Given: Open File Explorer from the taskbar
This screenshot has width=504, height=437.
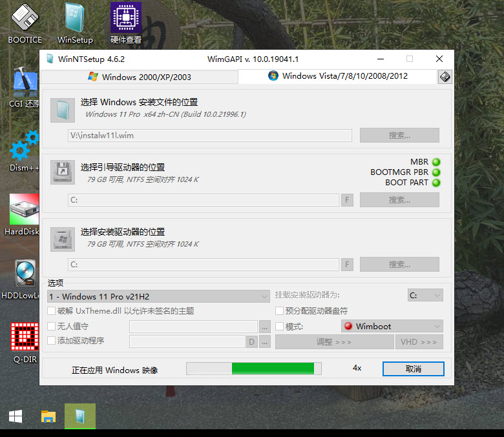Looking at the screenshot, I should click(48, 416).
